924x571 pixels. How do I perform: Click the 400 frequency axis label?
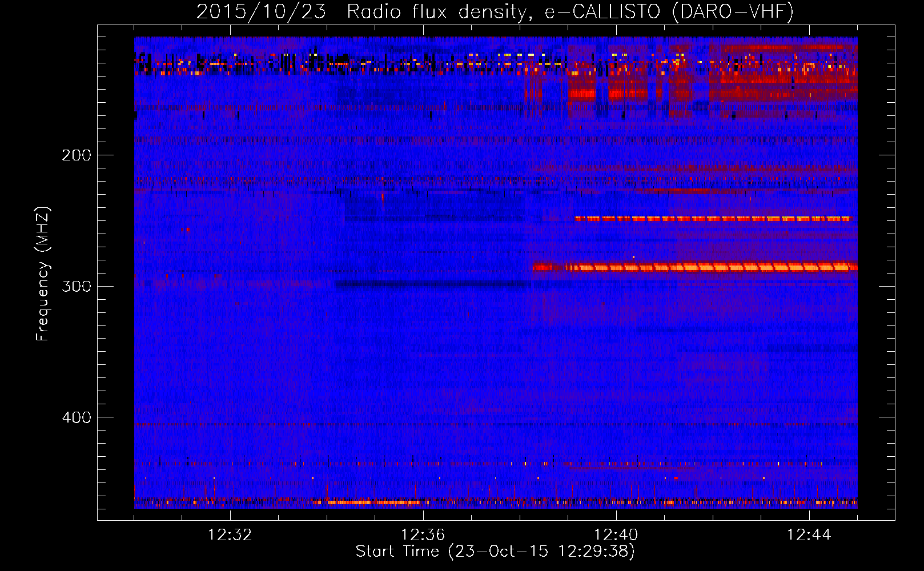tap(77, 417)
